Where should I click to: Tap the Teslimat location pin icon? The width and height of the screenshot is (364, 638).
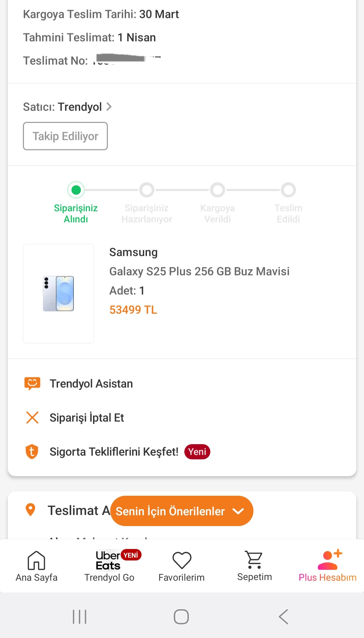pos(30,510)
